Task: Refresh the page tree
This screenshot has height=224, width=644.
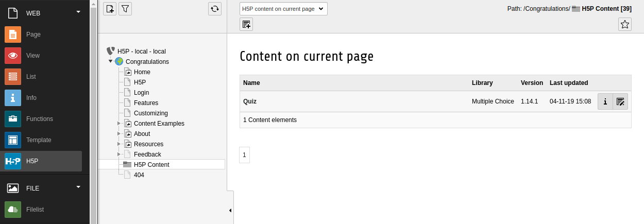Action: pos(215,9)
